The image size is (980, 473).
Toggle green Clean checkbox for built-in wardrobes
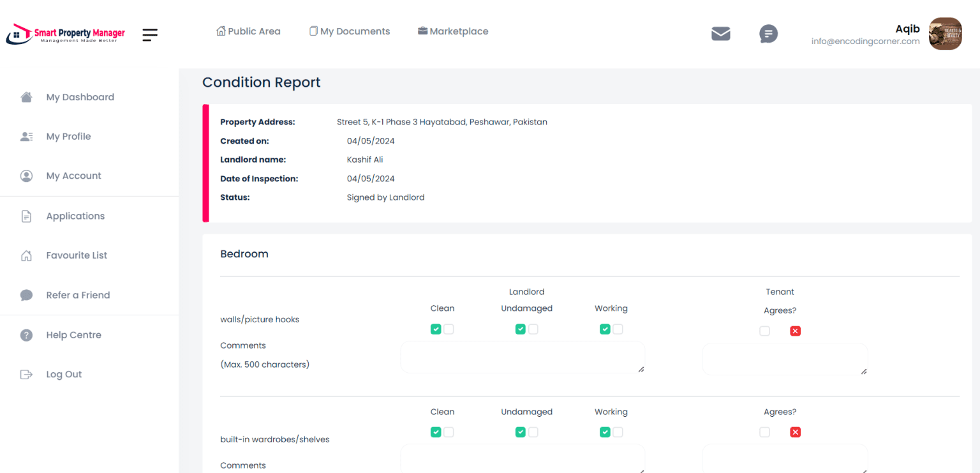point(436,432)
